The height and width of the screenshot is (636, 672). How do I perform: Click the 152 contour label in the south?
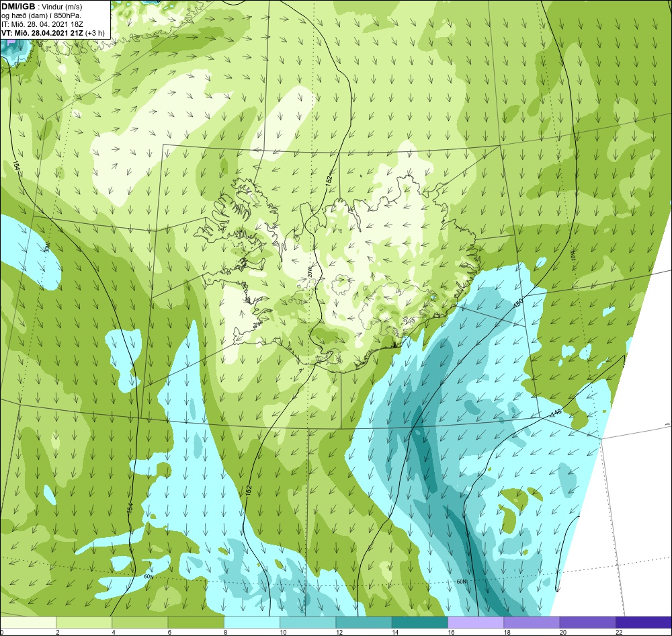pos(249,491)
